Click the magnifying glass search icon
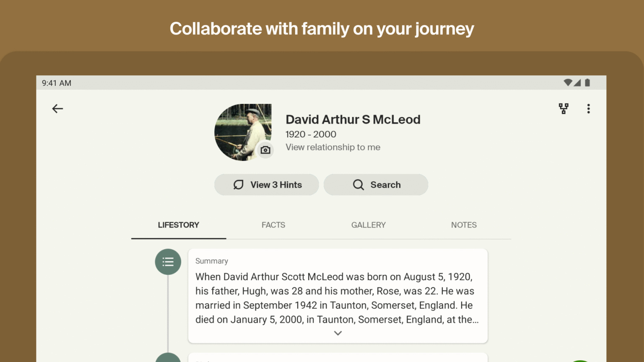Image resolution: width=644 pixels, height=362 pixels. [358, 184]
